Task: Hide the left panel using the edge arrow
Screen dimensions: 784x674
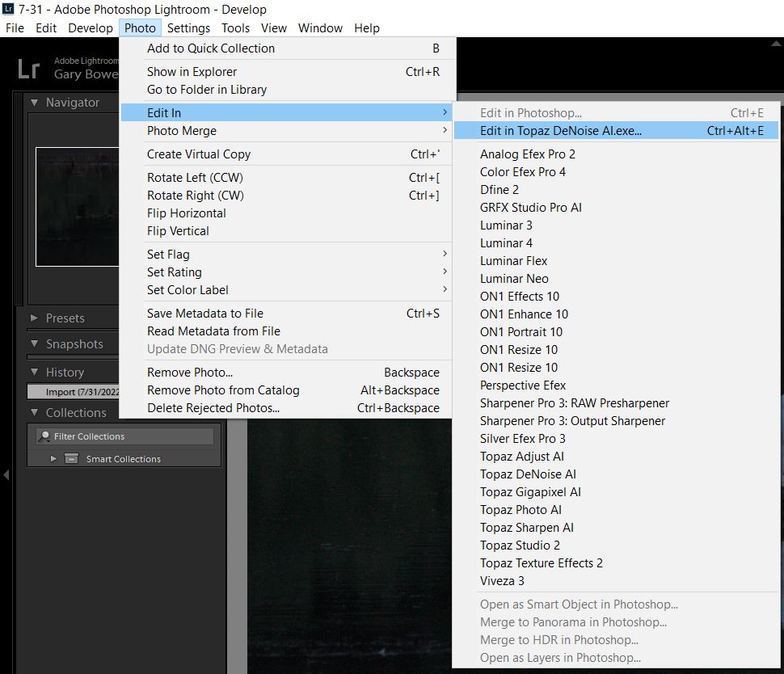Action: (6, 475)
